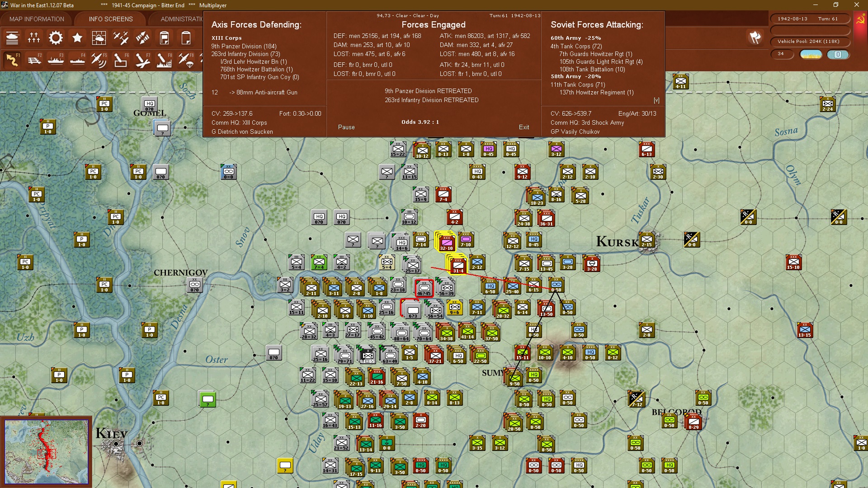Select the 13-50 red unit counter
The height and width of the screenshot is (488, 868).
[x=546, y=309]
